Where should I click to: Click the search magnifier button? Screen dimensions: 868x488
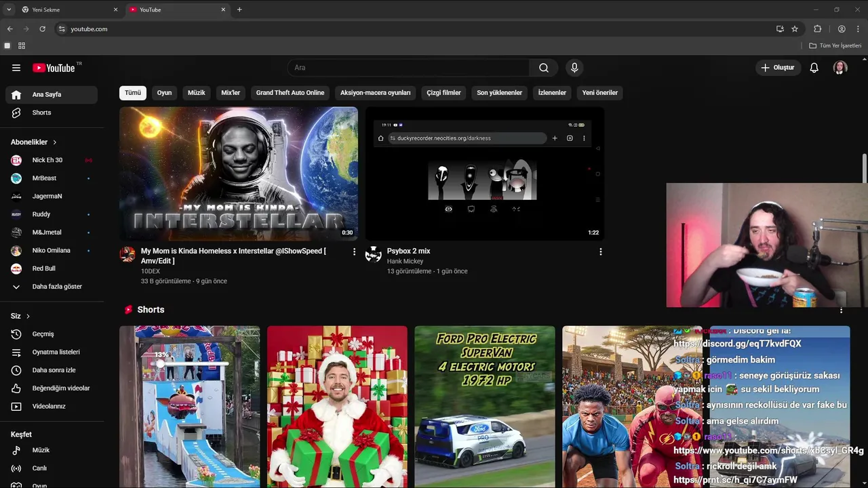coord(544,68)
